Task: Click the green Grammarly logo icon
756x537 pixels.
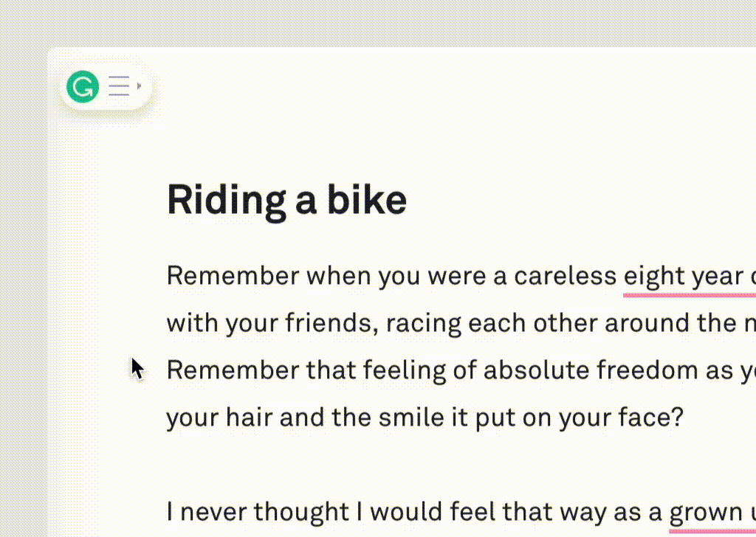Action: (x=83, y=87)
